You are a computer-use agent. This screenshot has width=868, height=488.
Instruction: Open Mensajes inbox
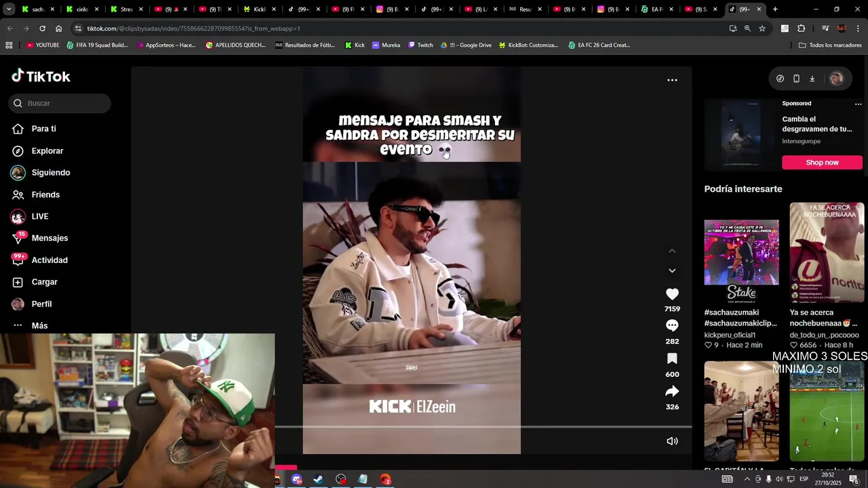pos(50,238)
